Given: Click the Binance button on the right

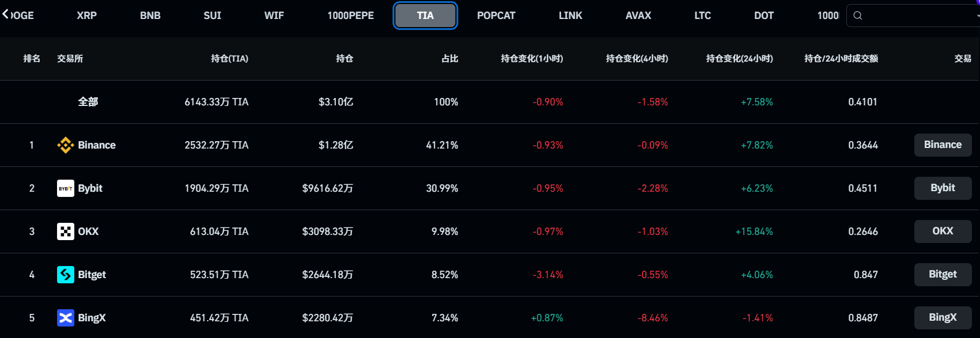Looking at the screenshot, I should click(x=943, y=145).
